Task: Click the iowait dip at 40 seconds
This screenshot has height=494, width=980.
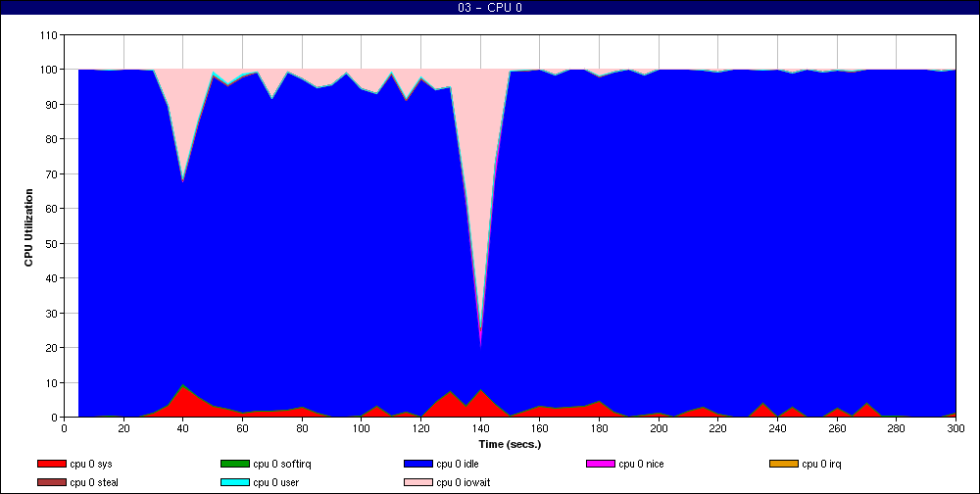Action: 182,125
